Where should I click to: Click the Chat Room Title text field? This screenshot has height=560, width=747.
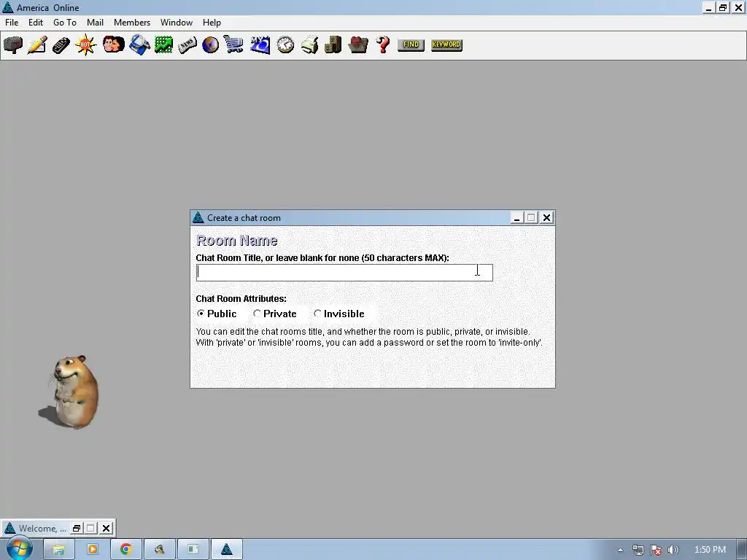point(344,273)
